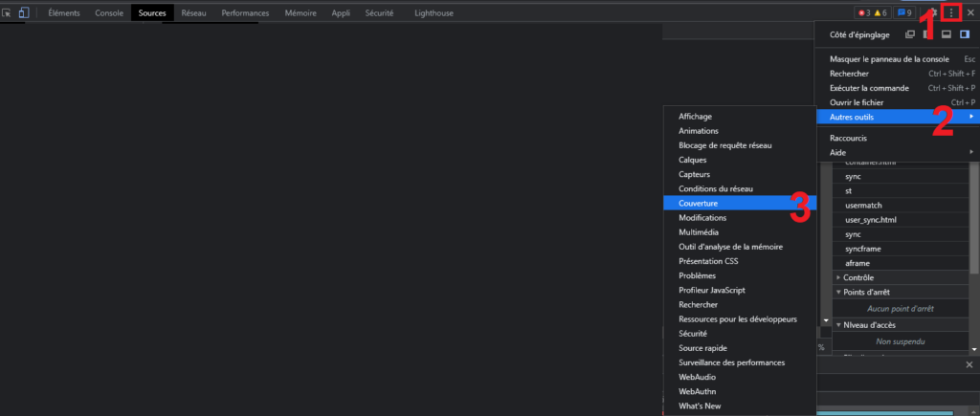Select Sécurité in the tools submenu
980x416 pixels.
(x=740, y=334)
